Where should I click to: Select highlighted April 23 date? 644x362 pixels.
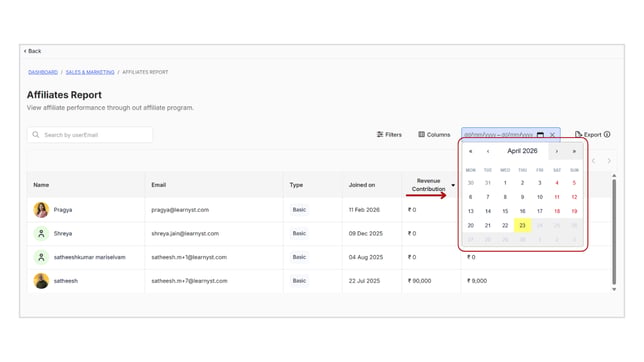tap(522, 225)
